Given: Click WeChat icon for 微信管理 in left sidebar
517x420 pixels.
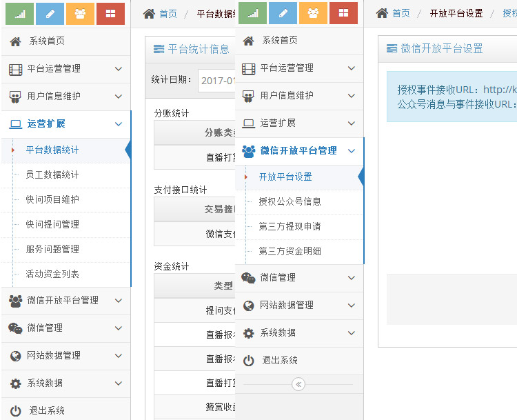Looking at the screenshot, I should pos(15,328).
